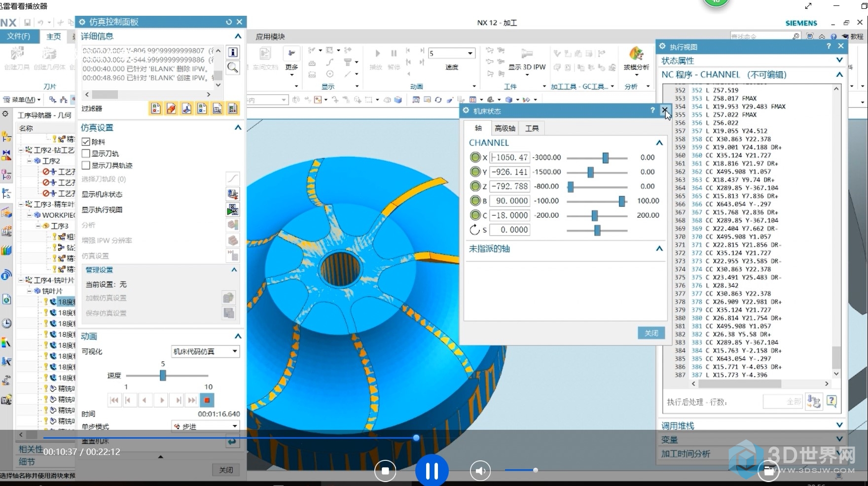The width and height of the screenshot is (868, 486).
Task: Open file folder icon in video player
Action: 768,471
